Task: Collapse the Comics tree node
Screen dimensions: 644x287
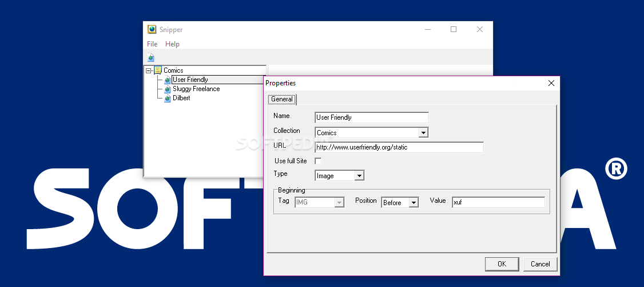Action: tap(149, 70)
